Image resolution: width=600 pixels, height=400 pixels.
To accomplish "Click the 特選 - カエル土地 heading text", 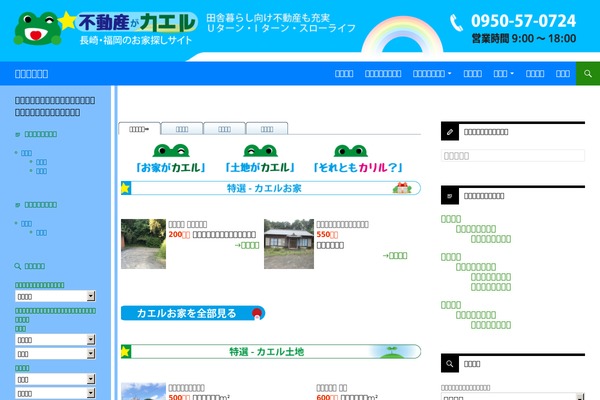I will click(267, 352).
